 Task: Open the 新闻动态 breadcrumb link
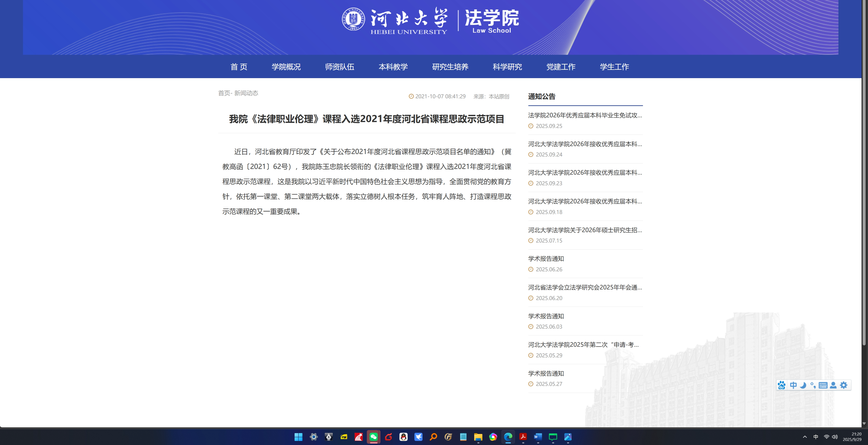pos(246,93)
